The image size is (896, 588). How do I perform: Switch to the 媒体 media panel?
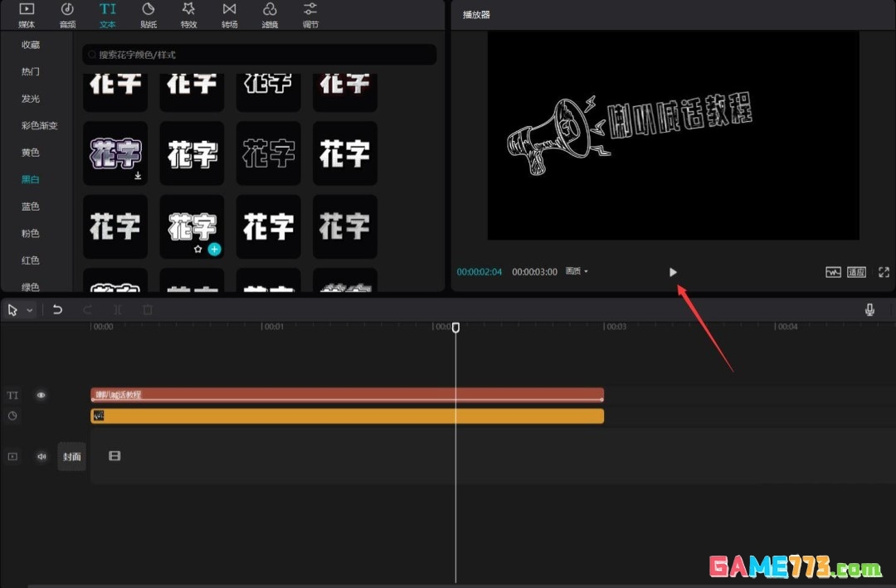tap(26, 15)
